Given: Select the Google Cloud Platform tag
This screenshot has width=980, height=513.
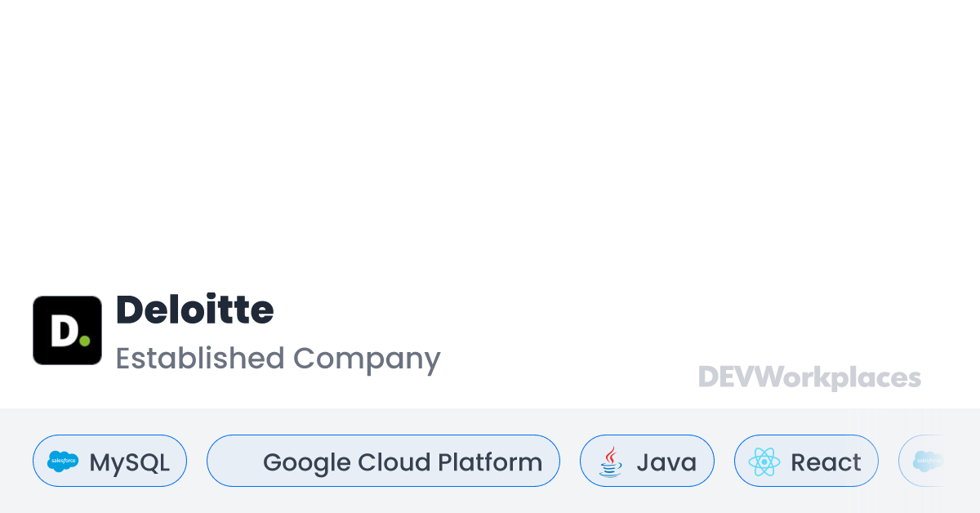Looking at the screenshot, I should coord(383,462).
